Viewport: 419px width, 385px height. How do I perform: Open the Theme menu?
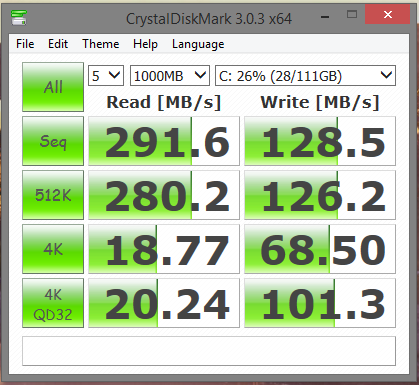coord(101,44)
